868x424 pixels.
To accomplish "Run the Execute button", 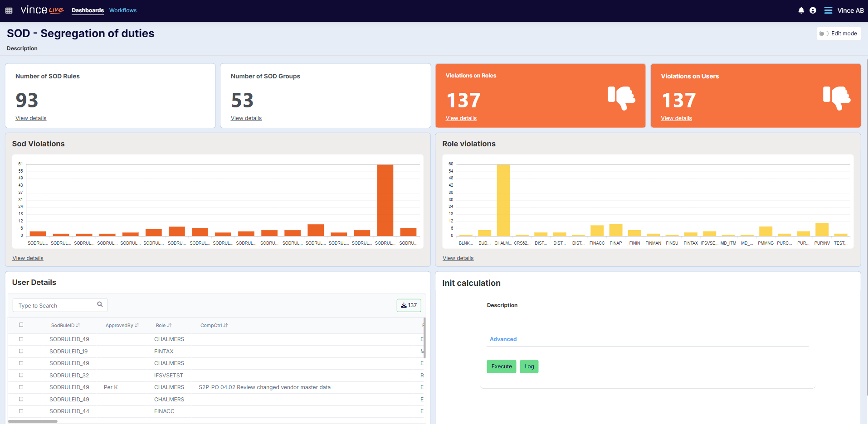I will [x=502, y=366].
